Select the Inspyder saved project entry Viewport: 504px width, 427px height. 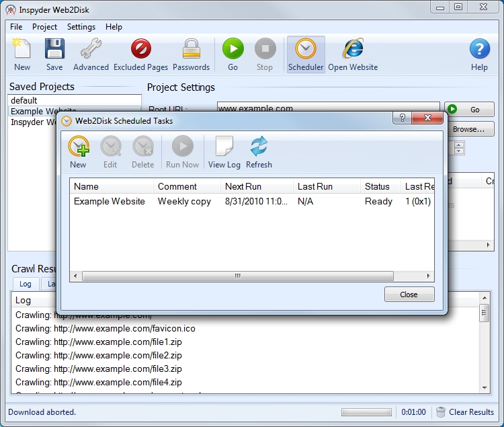click(32, 122)
